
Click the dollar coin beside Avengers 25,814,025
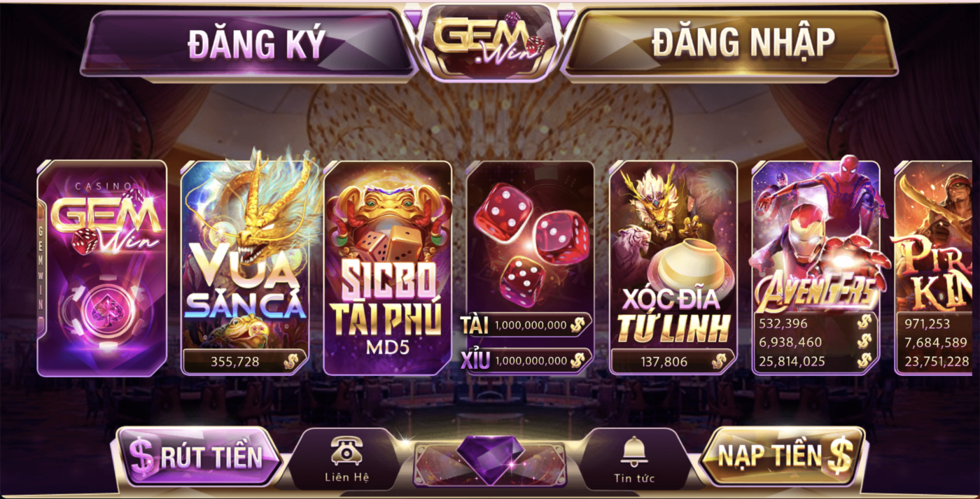(x=865, y=361)
